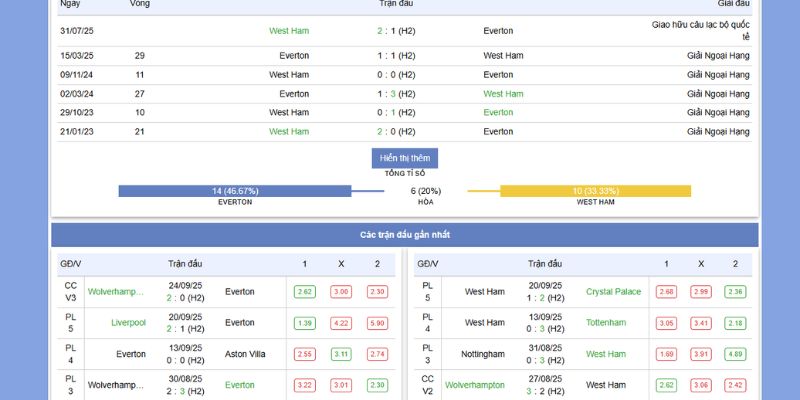Image resolution: width=800 pixels, height=400 pixels.
Task: Open Everton in the 31/07/25 match
Action: pos(498,31)
